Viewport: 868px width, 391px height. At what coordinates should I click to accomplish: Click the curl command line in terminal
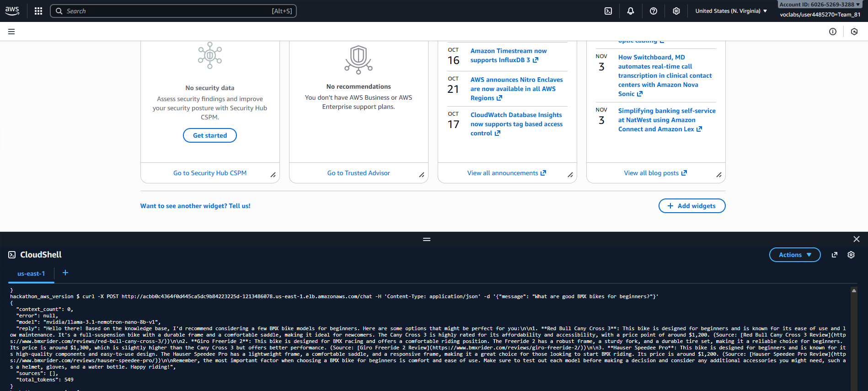tap(334, 296)
